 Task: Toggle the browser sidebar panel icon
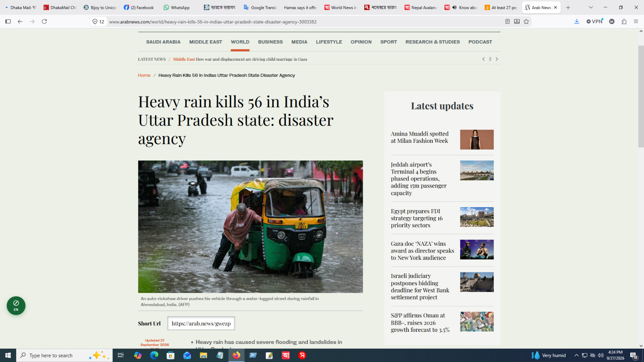pyautogui.click(x=8, y=22)
